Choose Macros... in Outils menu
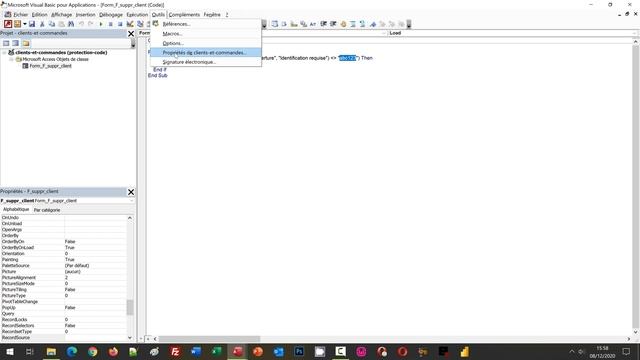This screenshot has width=640, height=360. point(206,33)
